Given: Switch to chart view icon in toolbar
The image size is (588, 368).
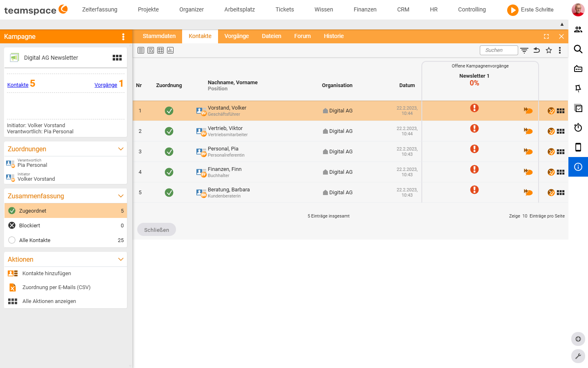Looking at the screenshot, I should (170, 50).
